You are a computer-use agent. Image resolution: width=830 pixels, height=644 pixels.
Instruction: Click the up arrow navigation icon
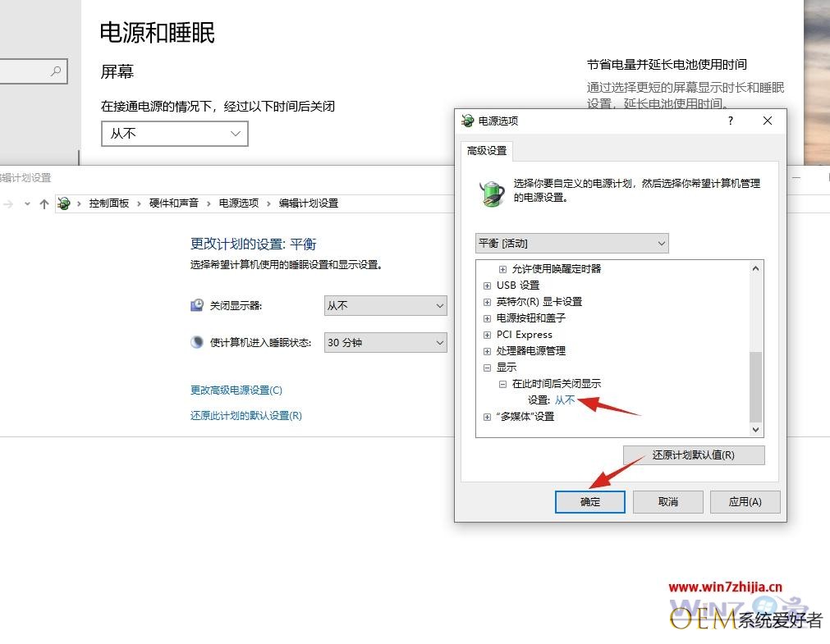[44, 203]
